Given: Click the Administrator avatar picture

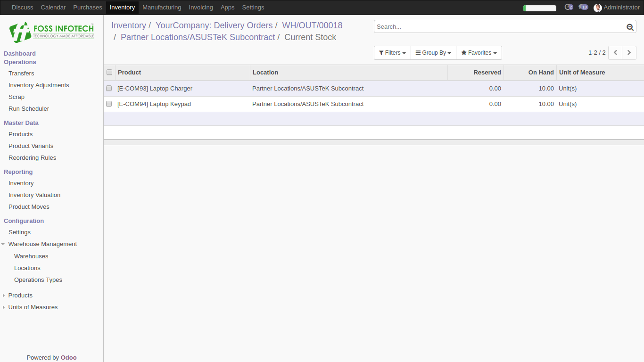Looking at the screenshot, I should click(597, 8).
